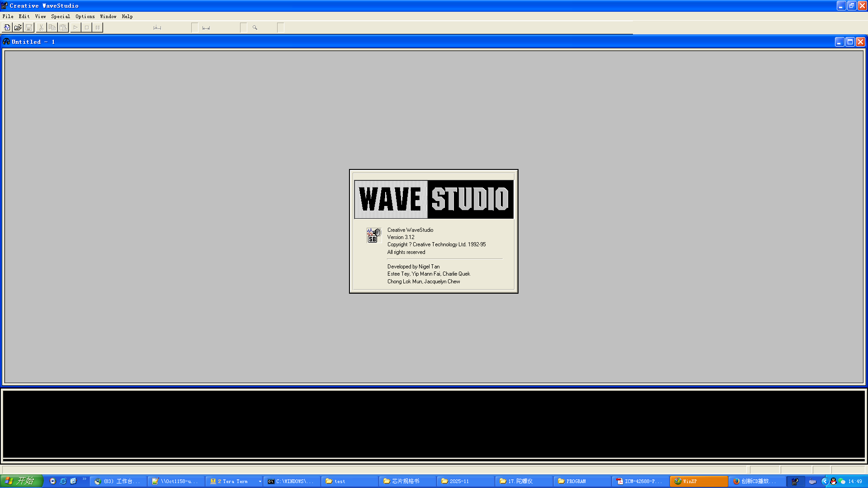This screenshot has height=488, width=868.
Task: Open the File menu
Action: (x=8, y=16)
